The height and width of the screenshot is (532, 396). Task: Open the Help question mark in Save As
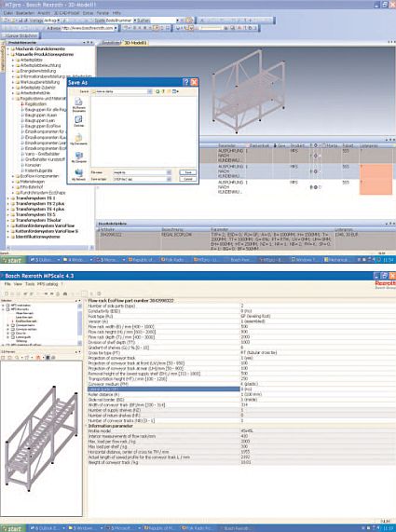click(x=185, y=82)
